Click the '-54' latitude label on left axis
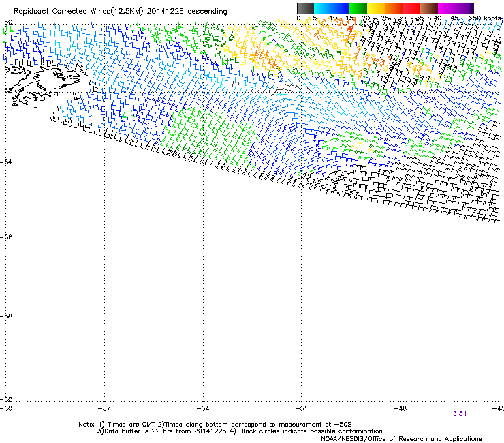The image size is (504, 443). click(6, 162)
